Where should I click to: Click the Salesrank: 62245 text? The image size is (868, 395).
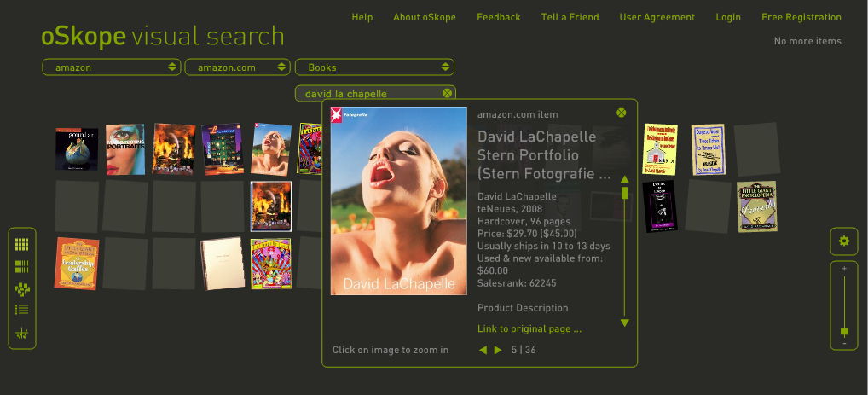tap(517, 283)
